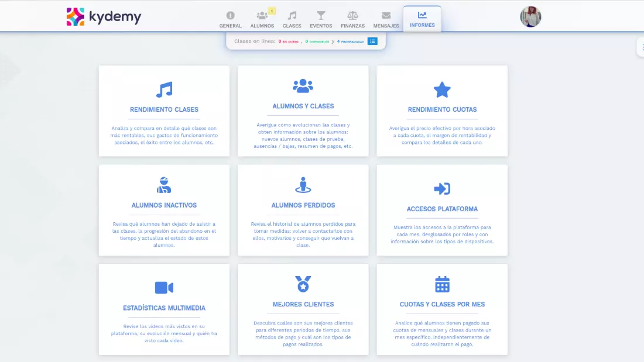Switch to the General tab
This screenshot has height=362, width=644.
coord(230,19)
